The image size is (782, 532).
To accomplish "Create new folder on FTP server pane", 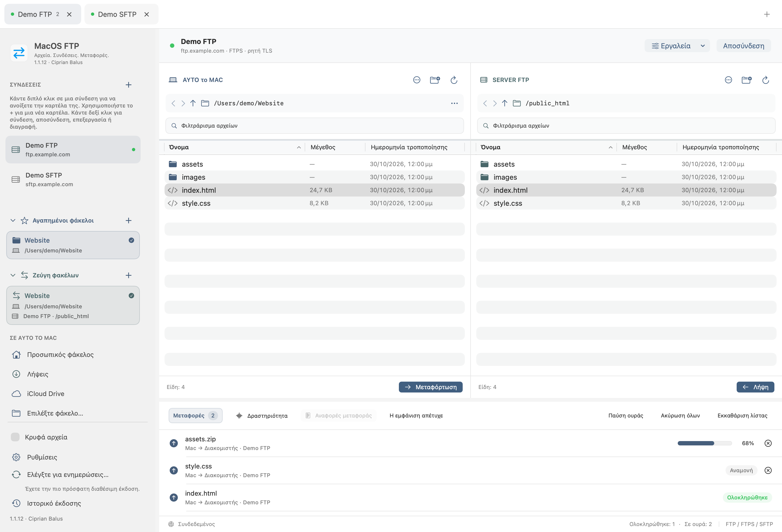I will coord(746,80).
